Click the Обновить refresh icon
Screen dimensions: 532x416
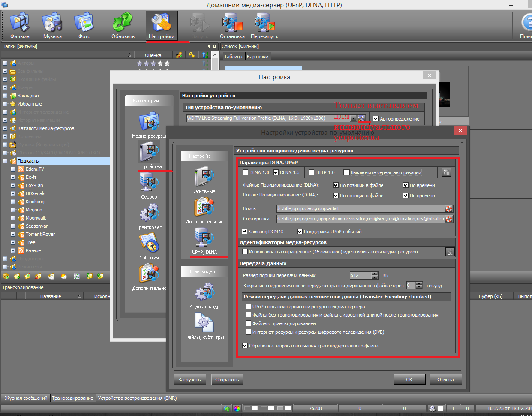coord(123,26)
